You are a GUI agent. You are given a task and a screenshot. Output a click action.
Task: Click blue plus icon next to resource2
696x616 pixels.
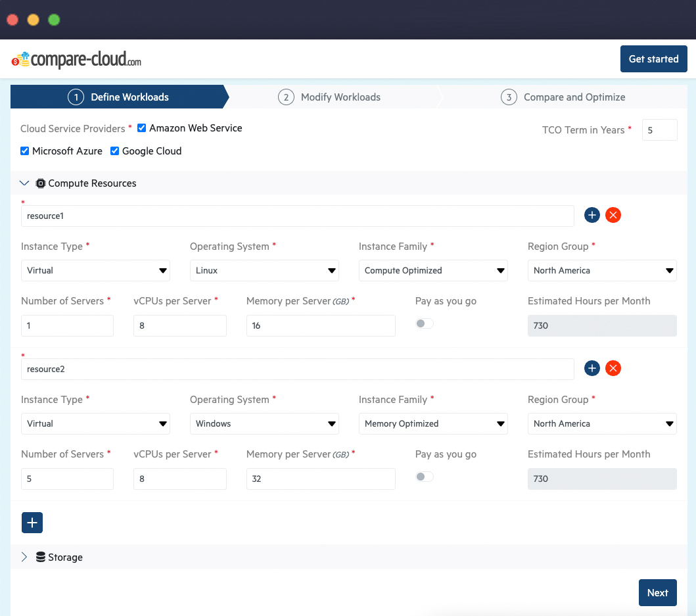click(x=592, y=368)
